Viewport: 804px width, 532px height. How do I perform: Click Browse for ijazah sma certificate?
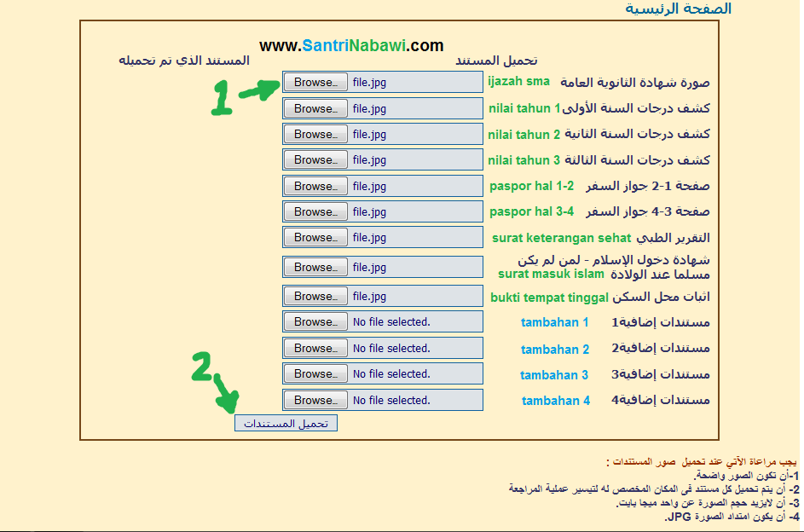(x=315, y=82)
